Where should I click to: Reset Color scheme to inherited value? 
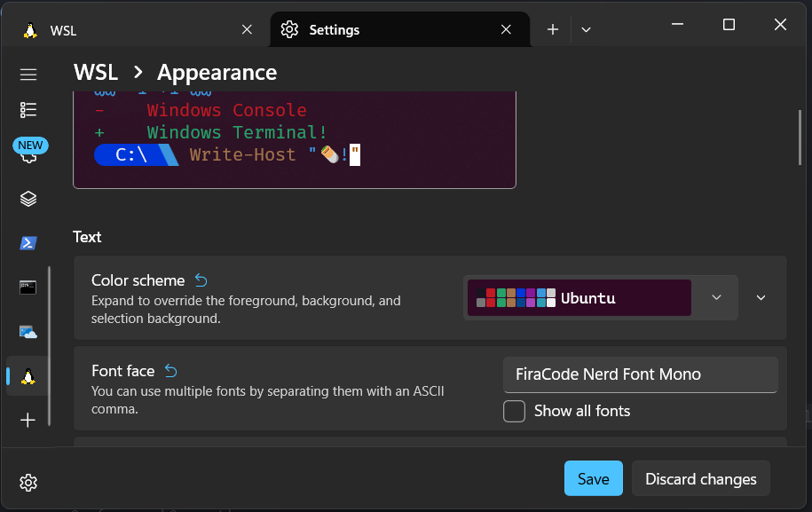[x=201, y=280]
